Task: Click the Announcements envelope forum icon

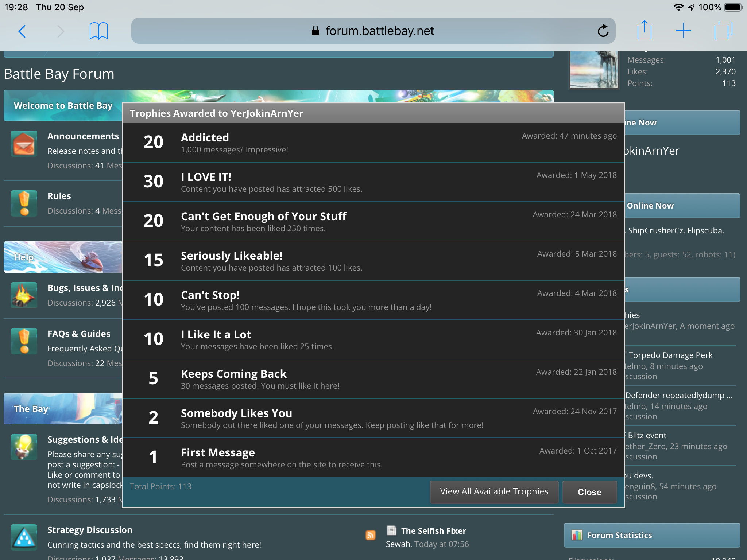Action: (24, 144)
